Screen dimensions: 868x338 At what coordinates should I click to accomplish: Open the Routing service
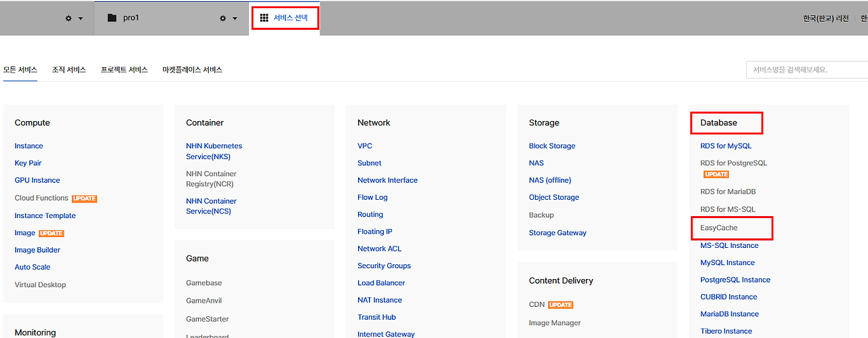pos(370,215)
